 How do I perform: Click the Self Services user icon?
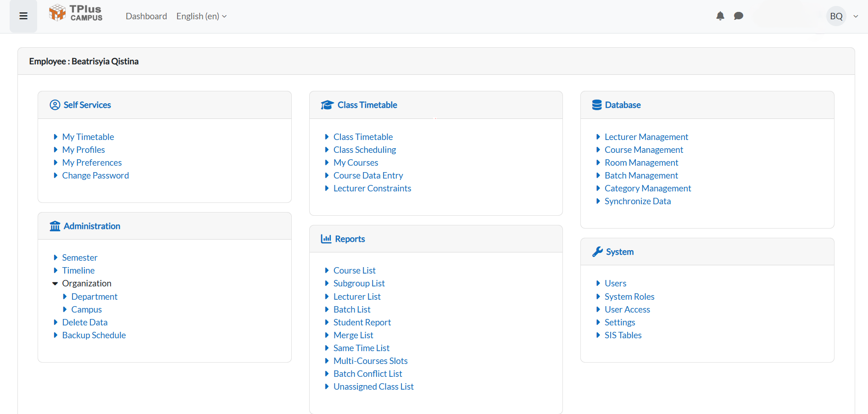click(55, 105)
